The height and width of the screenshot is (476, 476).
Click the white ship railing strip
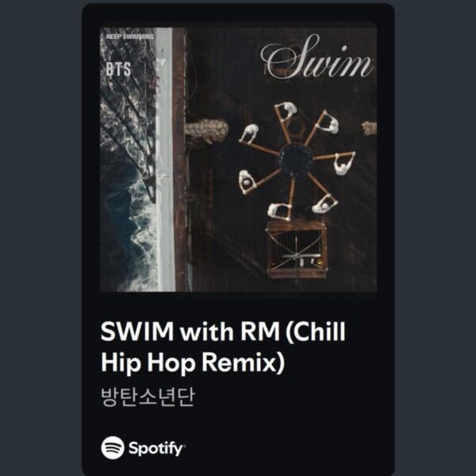click(164, 159)
